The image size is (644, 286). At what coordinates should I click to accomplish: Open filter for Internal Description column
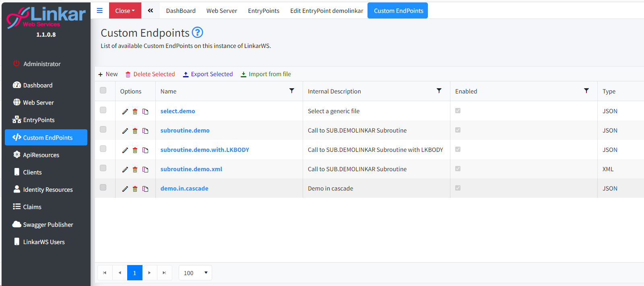[439, 91]
